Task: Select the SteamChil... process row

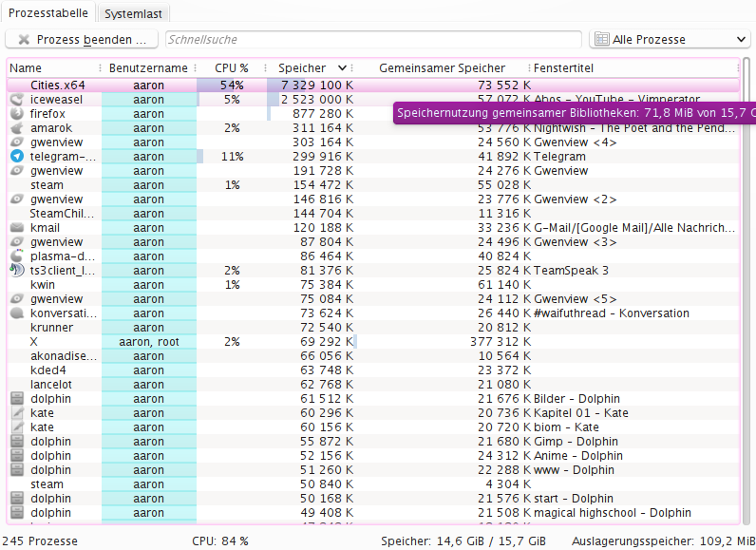Action: pos(373,214)
